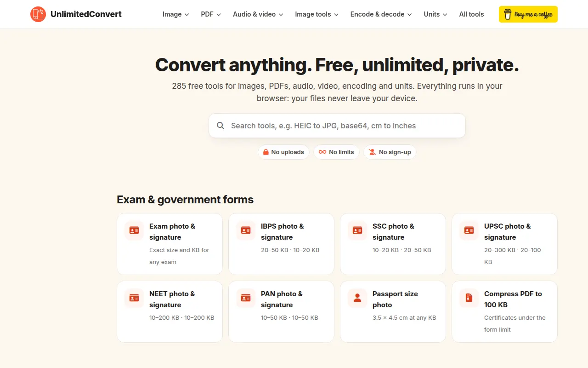
Task: Open the NEET photo & signature card title
Action: tap(172, 299)
